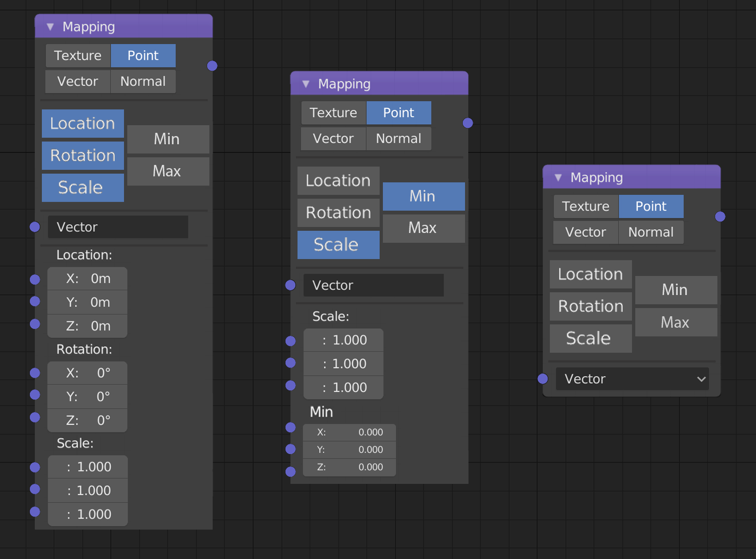Click Disable Min in the middle Mapping node

[x=424, y=196]
